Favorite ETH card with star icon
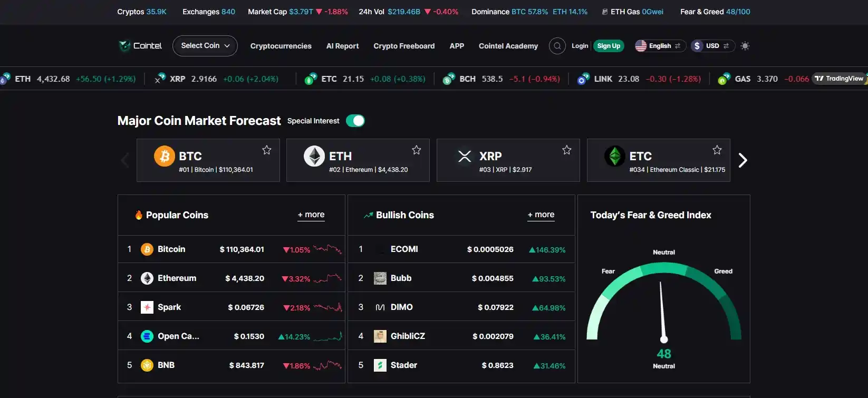Screen dimensions: 868x398 [417, 150]
